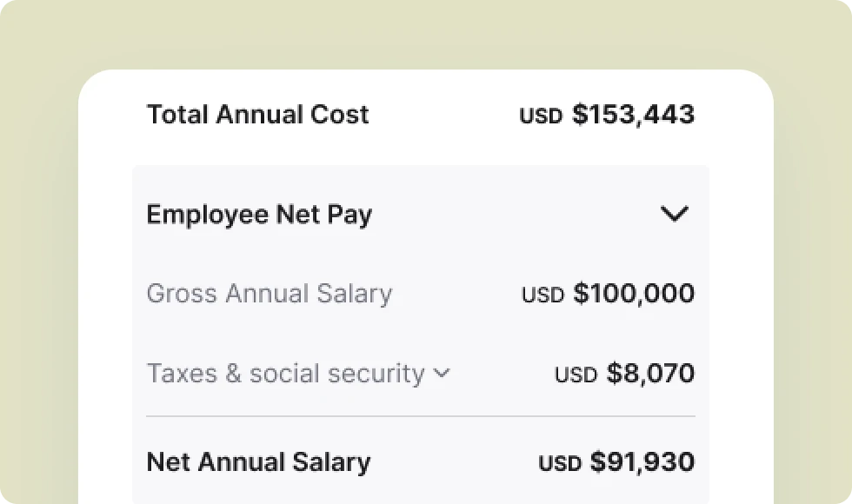The width and height of the screenshot is (852, 504).
Task: Click the chevron beside Employee Net Pay
Action: (x=675, y=214)
